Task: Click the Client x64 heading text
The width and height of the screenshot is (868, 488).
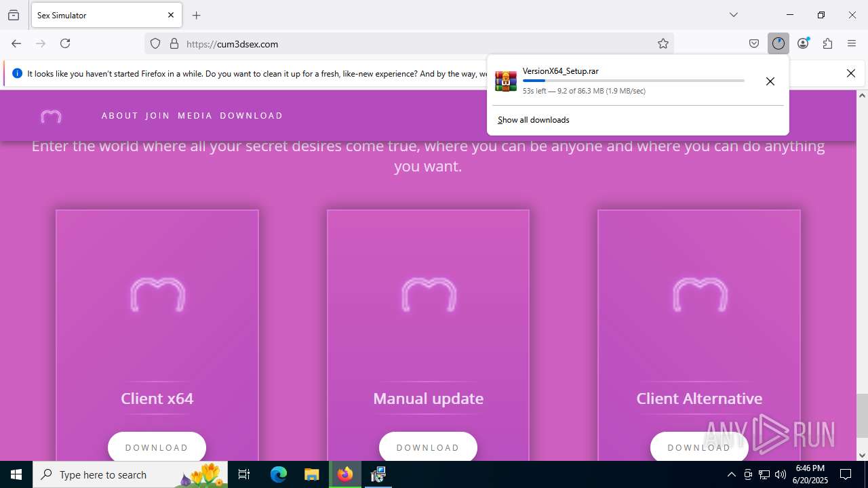Action: (157, 399)
